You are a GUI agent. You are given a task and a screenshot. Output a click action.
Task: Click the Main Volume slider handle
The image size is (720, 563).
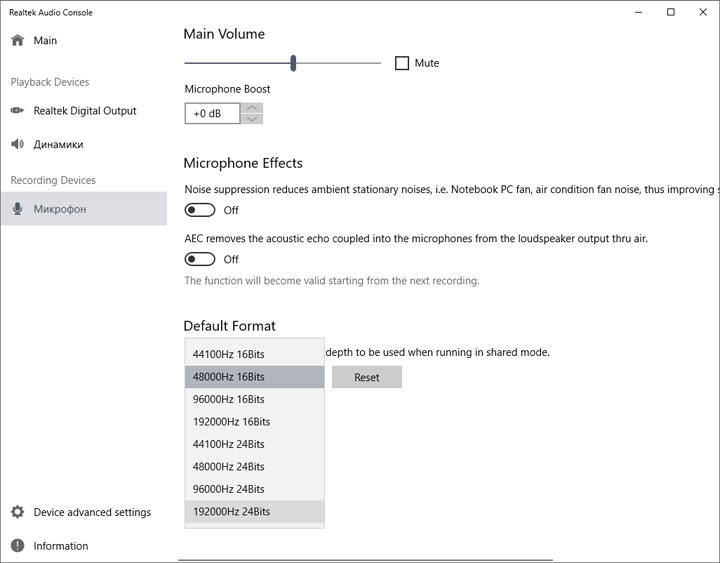[293, 63]
